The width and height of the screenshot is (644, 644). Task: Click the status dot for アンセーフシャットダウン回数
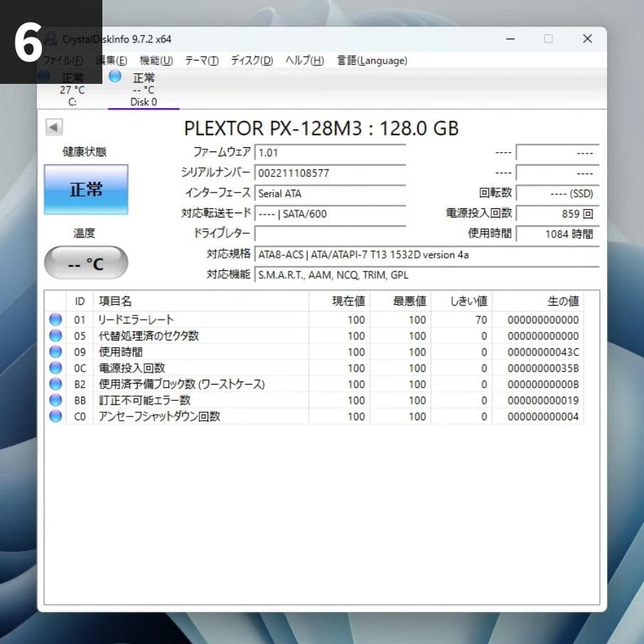[55, 417]
